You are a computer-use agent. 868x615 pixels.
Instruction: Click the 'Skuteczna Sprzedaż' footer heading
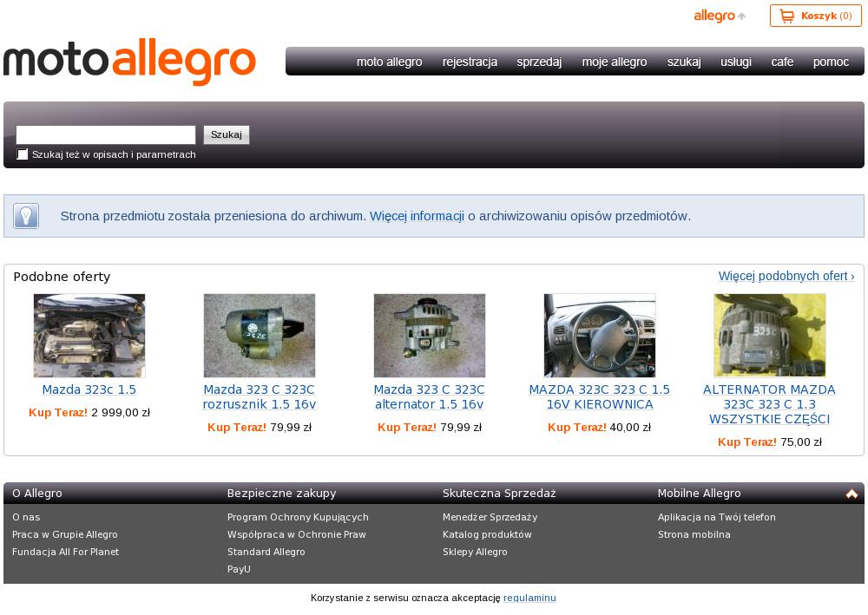pyautogui.click(x=499, y=494)
